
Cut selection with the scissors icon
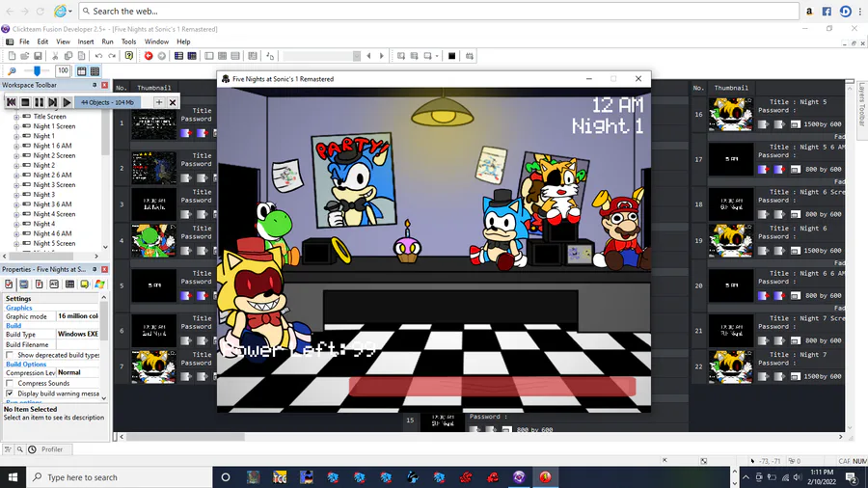(55, 56)
